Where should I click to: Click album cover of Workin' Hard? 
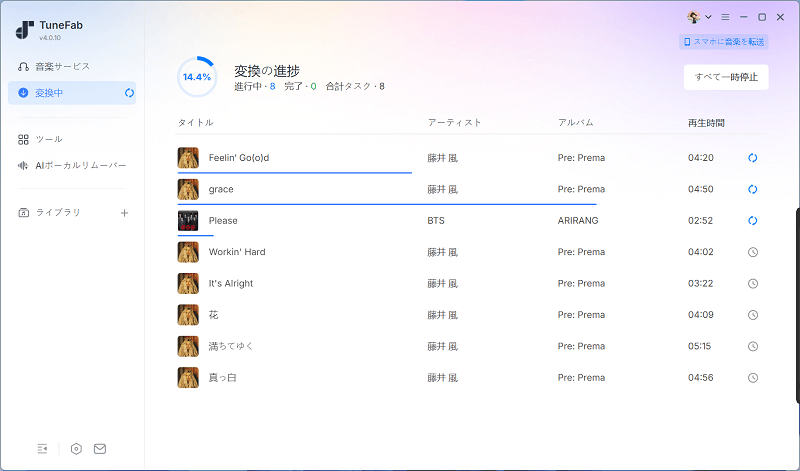(x=188, y=252)
